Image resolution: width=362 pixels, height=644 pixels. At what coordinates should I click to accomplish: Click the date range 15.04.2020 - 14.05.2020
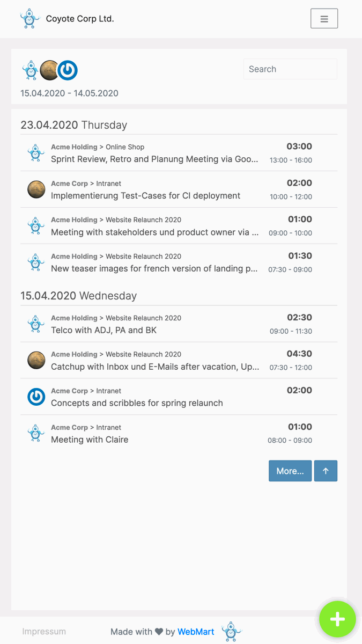69,93
